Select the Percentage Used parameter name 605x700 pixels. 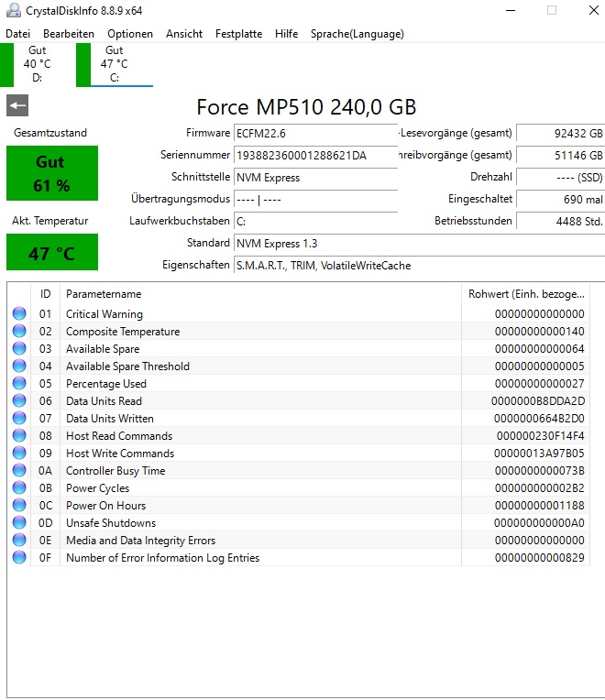pos(106,384)
